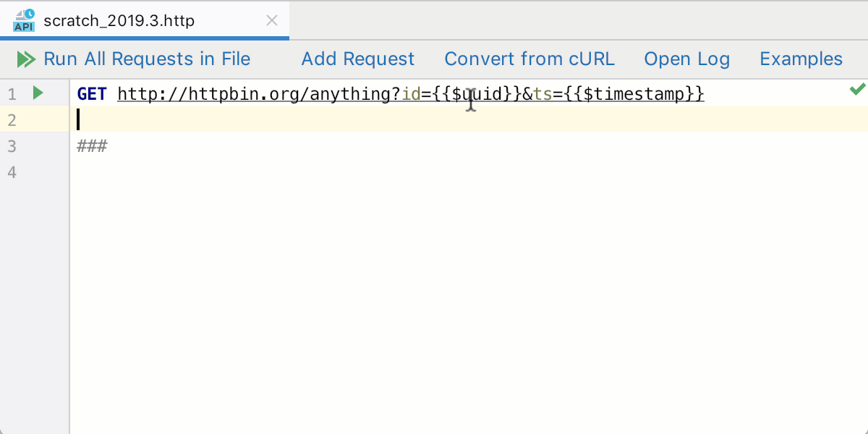
Task: Click the HTTP client icon left of the file name
Action: point(22,20)
